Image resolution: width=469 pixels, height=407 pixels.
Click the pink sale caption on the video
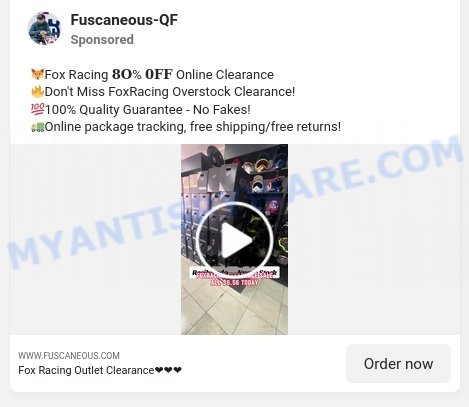(234, 279)
